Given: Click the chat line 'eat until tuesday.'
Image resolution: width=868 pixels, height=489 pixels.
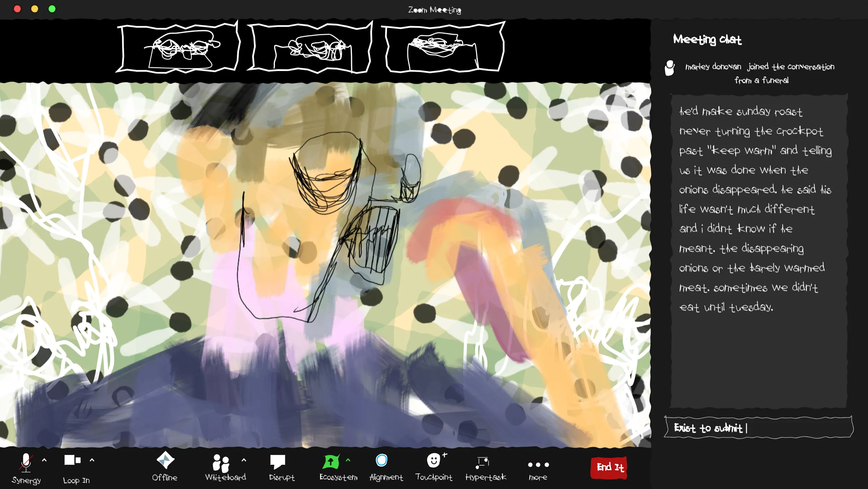Looking at the screenshot, I should tap(726, 307).
